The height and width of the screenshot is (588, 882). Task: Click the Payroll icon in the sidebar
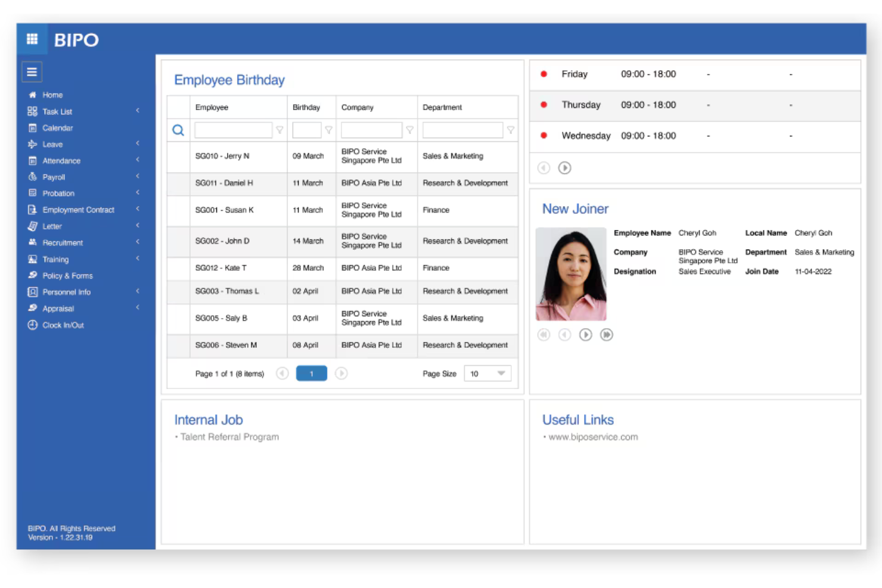[33, 176]
